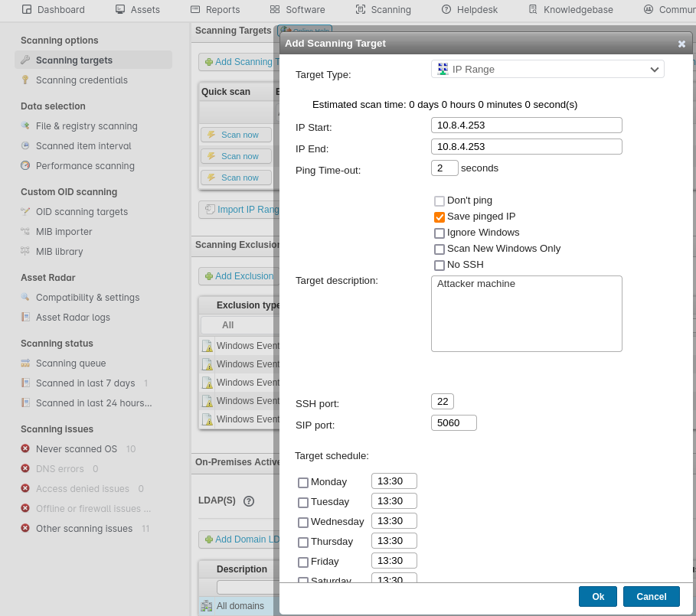Click the File & registry scanning icon
The height and width of the screenshot is (616, 696).
coord(25,125)
